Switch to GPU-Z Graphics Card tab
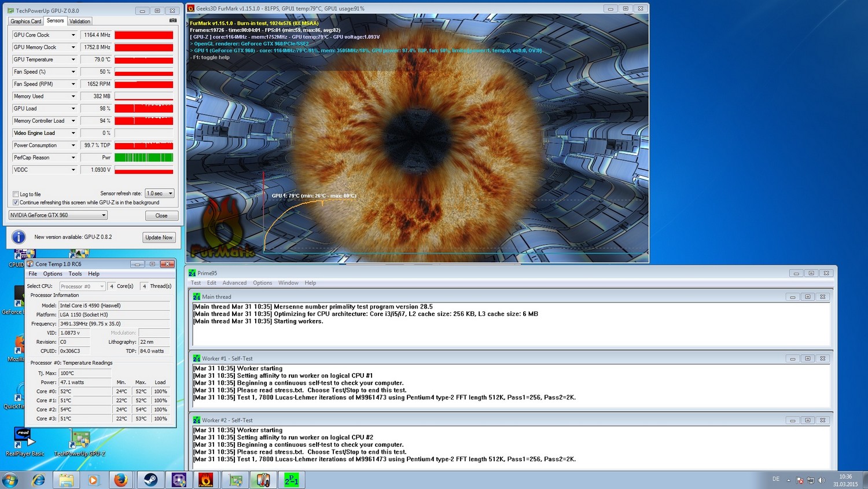Image resolution: width=868 pixels, height=489 pixels. click(x=26, y=21)
